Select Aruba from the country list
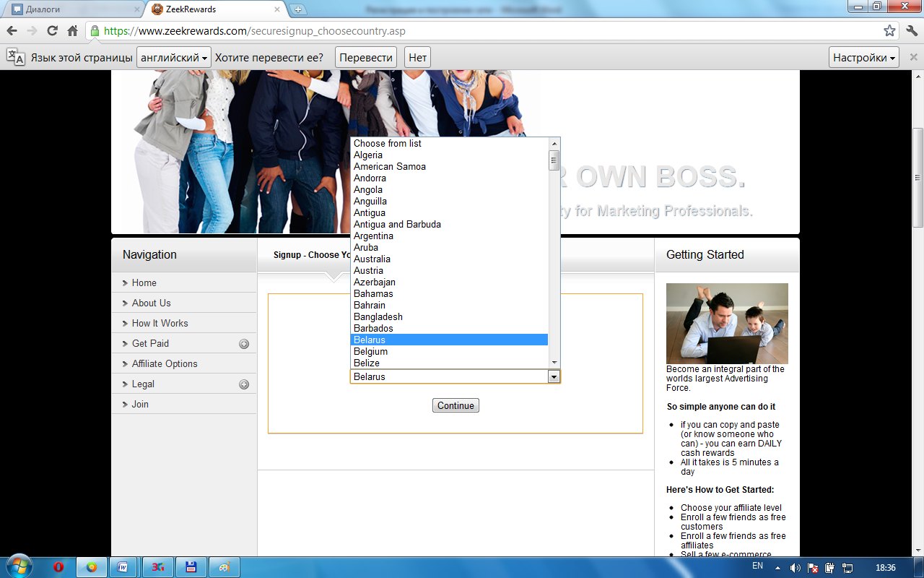 coord(449,247)
